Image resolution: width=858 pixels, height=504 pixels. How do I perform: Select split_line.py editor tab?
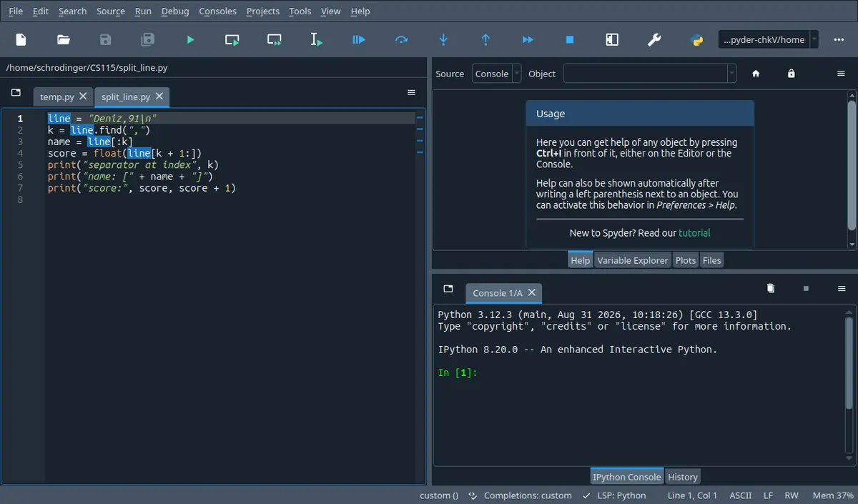pyautogui.click(x=126, y=97)
